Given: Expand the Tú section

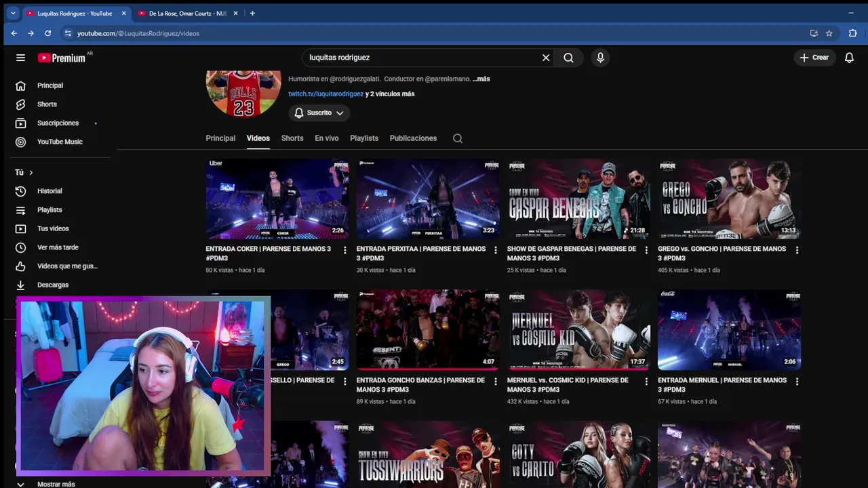Looking at the screenshot, I should (24, 172).
